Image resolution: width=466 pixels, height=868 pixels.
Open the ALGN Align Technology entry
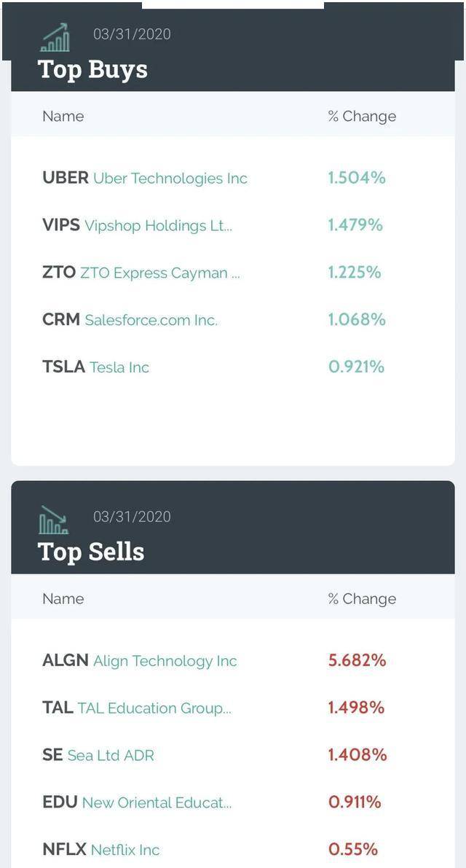point(140,661)
